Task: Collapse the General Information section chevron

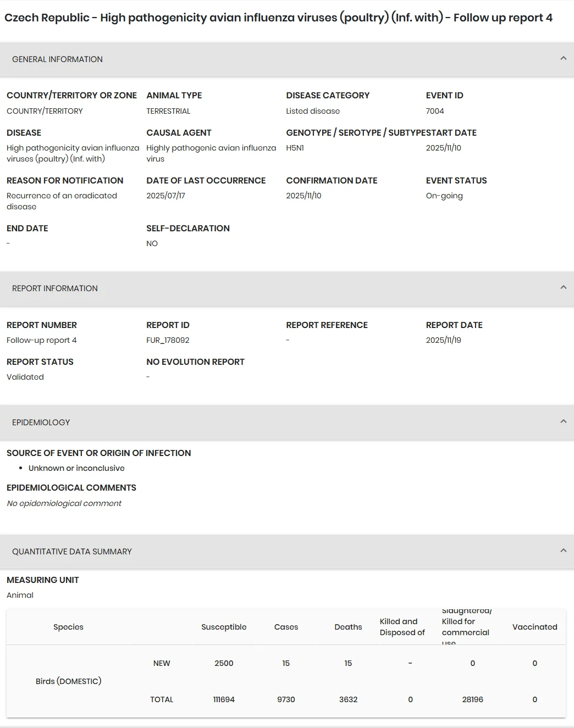Action: coord(563,58)
